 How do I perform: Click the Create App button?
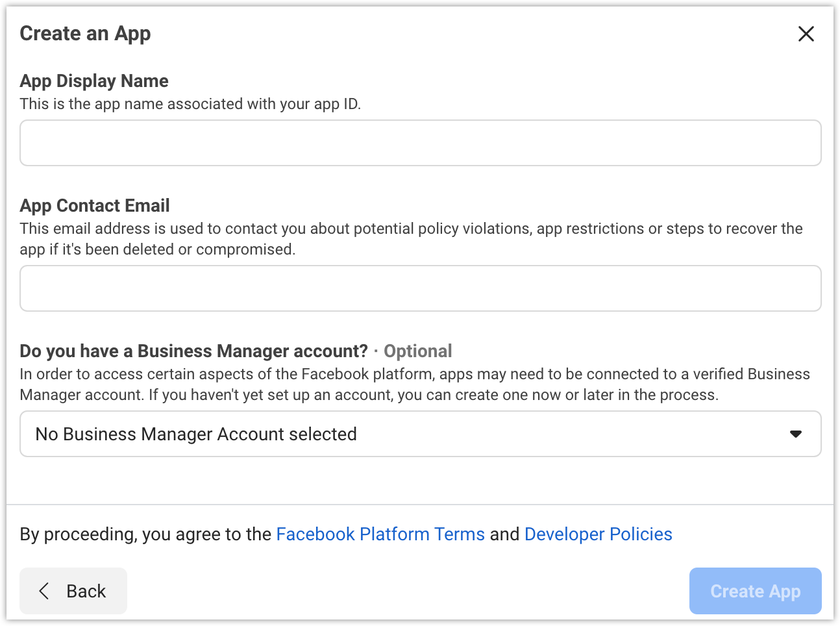755,591
